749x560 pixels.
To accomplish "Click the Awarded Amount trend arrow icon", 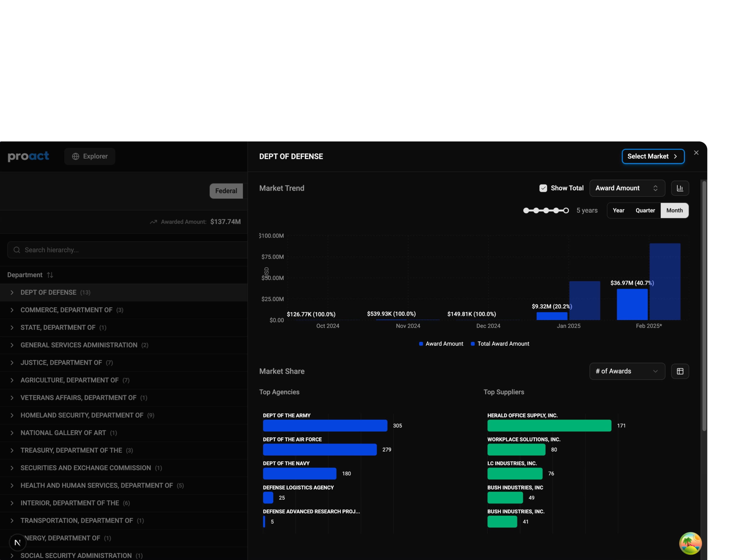I will point(153,222).
